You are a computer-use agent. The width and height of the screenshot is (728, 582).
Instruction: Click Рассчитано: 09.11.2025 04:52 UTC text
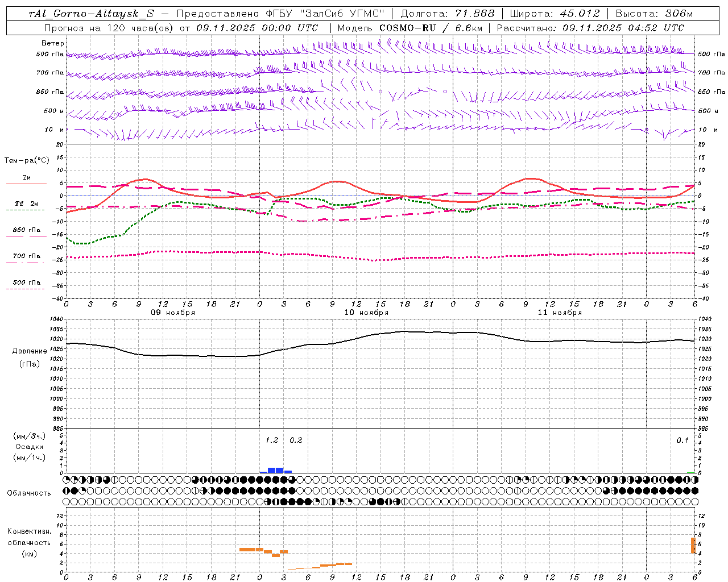pos(590,28)
